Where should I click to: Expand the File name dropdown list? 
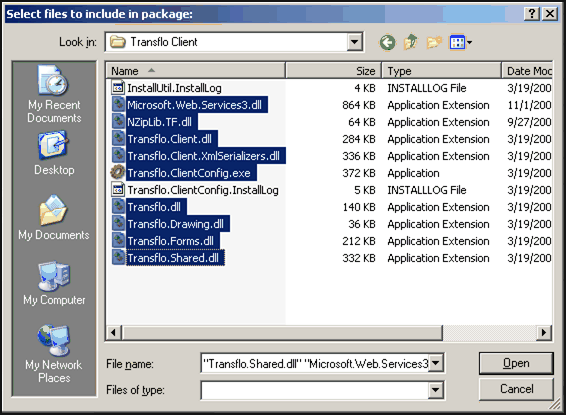pos(436,363)
